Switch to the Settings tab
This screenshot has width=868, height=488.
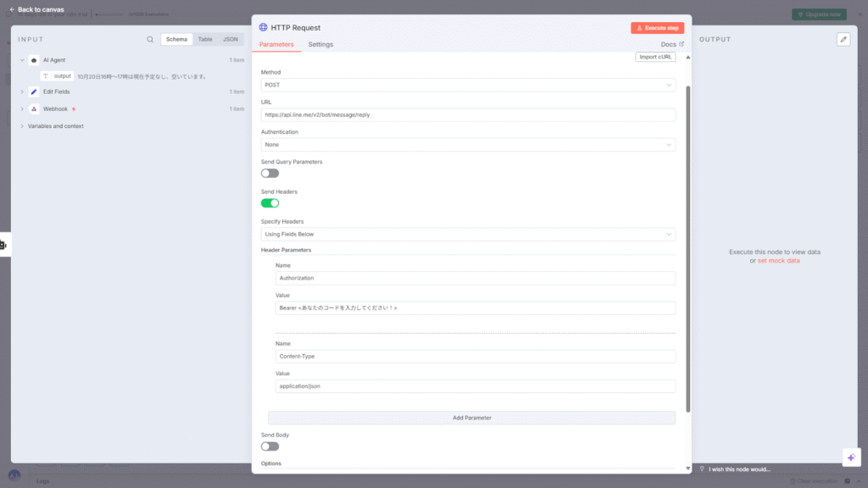[320, 44]
